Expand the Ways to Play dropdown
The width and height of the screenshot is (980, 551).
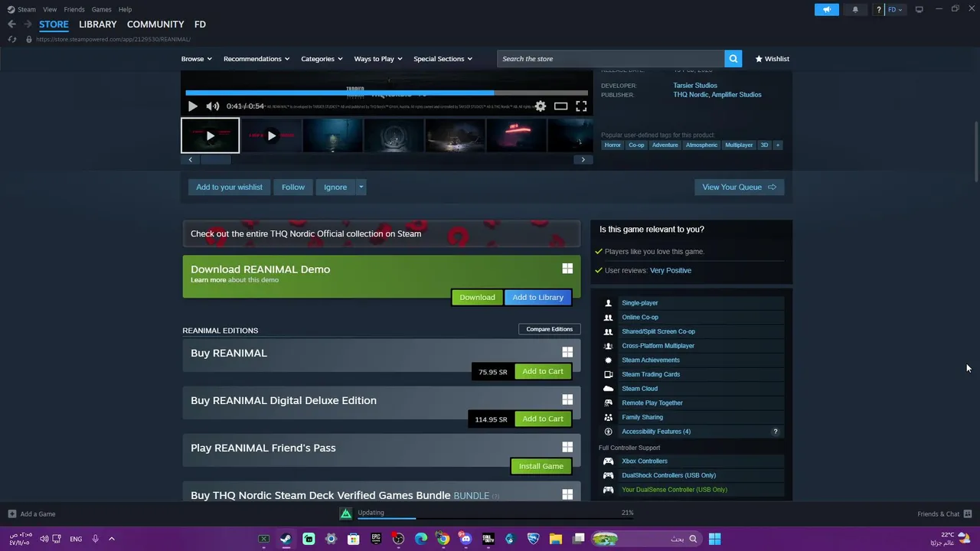tap(378, 59)
